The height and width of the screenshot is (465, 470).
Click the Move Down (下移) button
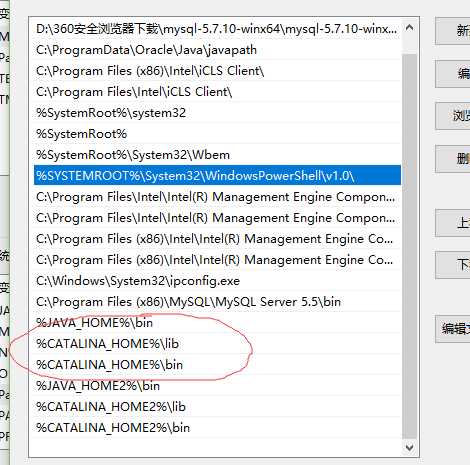tap(453, 265)
